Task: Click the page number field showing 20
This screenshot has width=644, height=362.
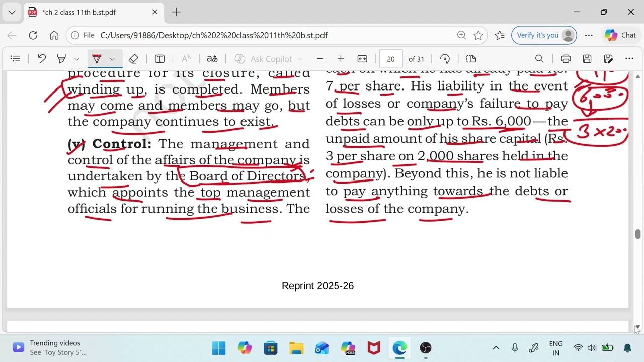Action: [x=391, y=59]
